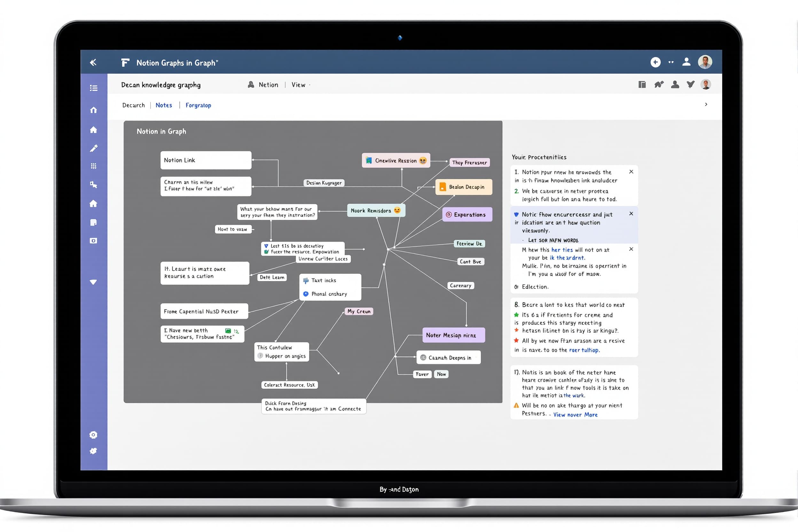The height and width of the screenshot is (532, 798).
Task: Click the person share icon in toolbar
Action: pos(675,84)
